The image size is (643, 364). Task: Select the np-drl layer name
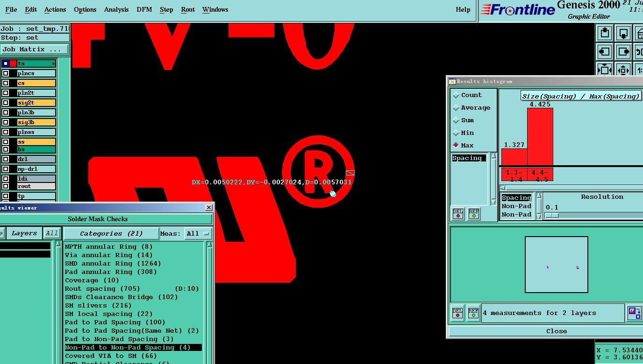click(x=36, y=169)
